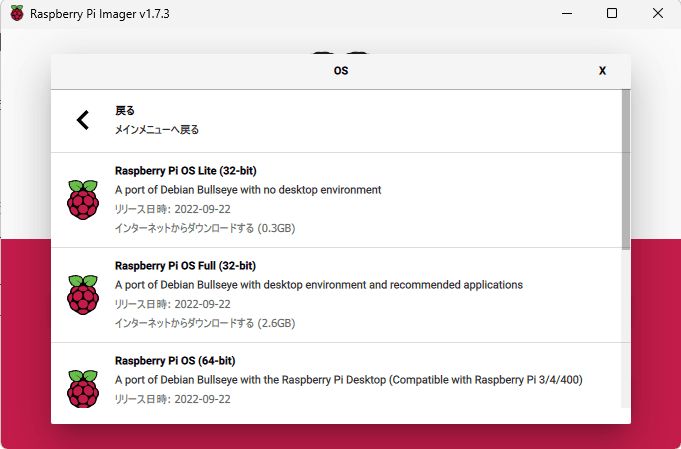This screenshot has height=449, width=681.
Task: Click the scrollbar track below the thumb
Action: tap(625, 330)
